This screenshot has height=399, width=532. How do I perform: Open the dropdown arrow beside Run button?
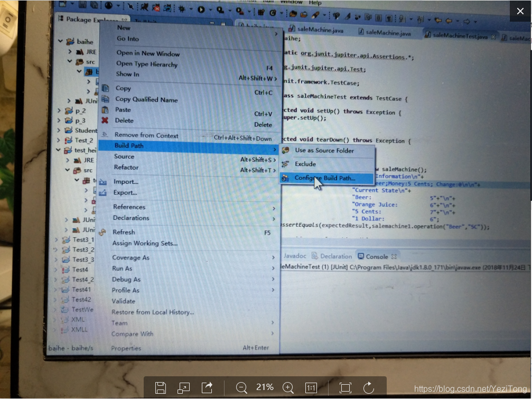(x=210, y=10)
